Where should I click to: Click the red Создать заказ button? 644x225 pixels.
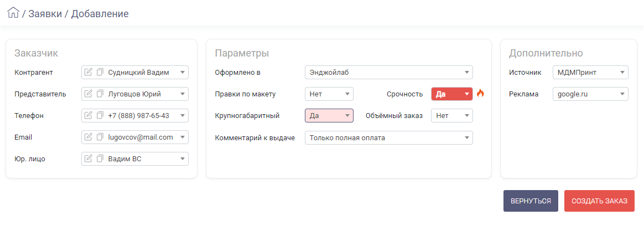600,201
